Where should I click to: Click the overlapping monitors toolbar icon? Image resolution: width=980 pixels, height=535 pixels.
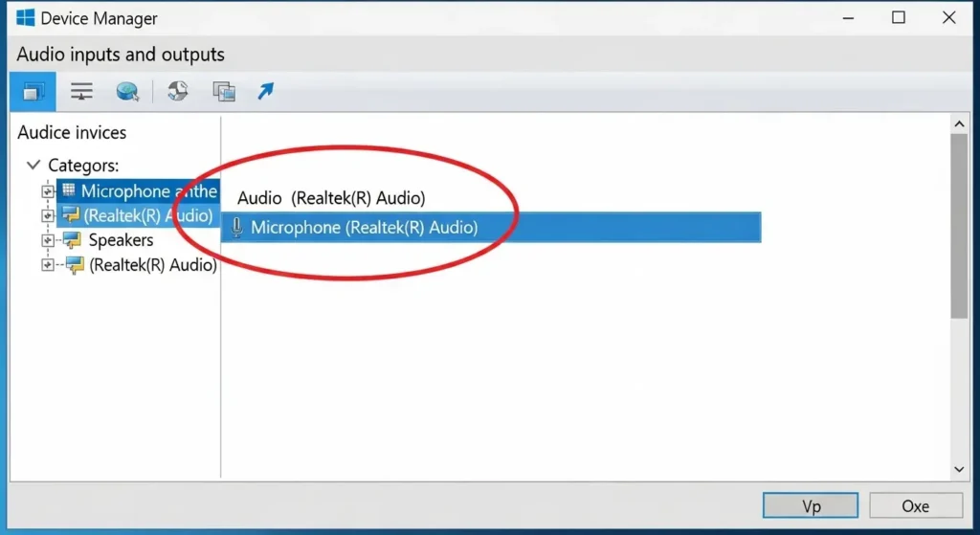pyautogui.click(x=224, y=92)
